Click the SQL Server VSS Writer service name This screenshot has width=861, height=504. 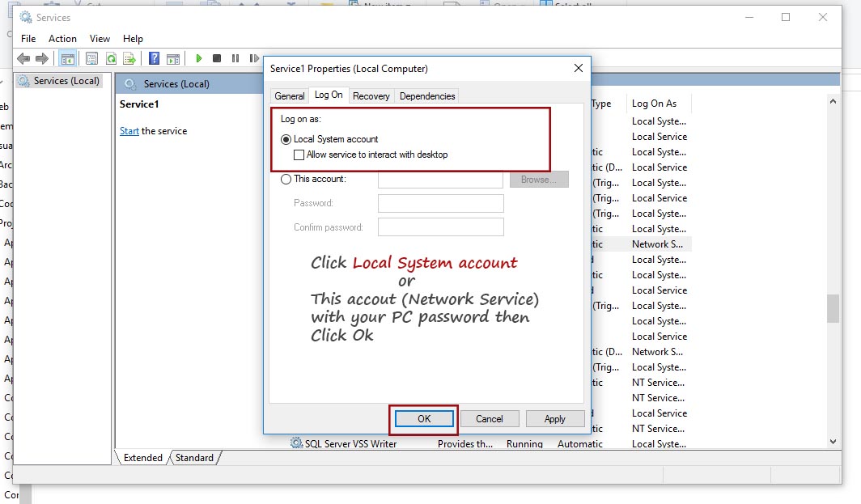(351, 443)
